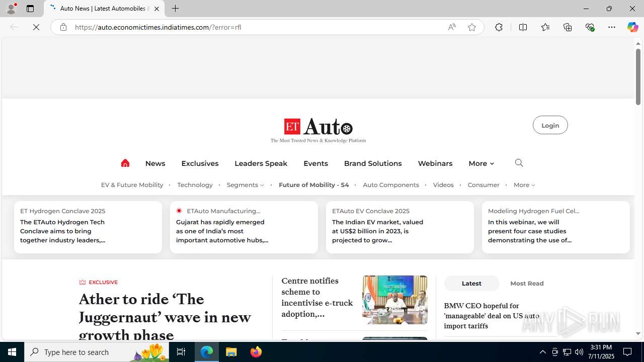
Task: Open EV & Future Mobility link
Action: 132,185
